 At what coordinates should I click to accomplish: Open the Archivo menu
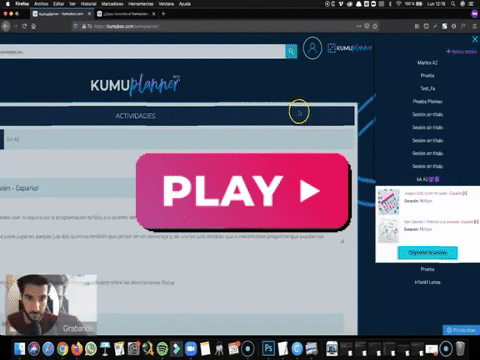(x=41, y=4)
